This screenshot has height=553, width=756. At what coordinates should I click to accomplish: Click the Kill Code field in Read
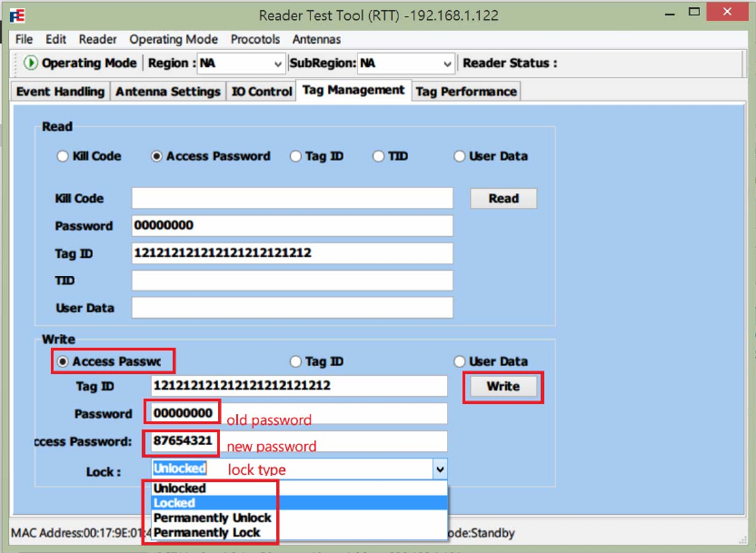pyautogui.click(x=293, y=198)
